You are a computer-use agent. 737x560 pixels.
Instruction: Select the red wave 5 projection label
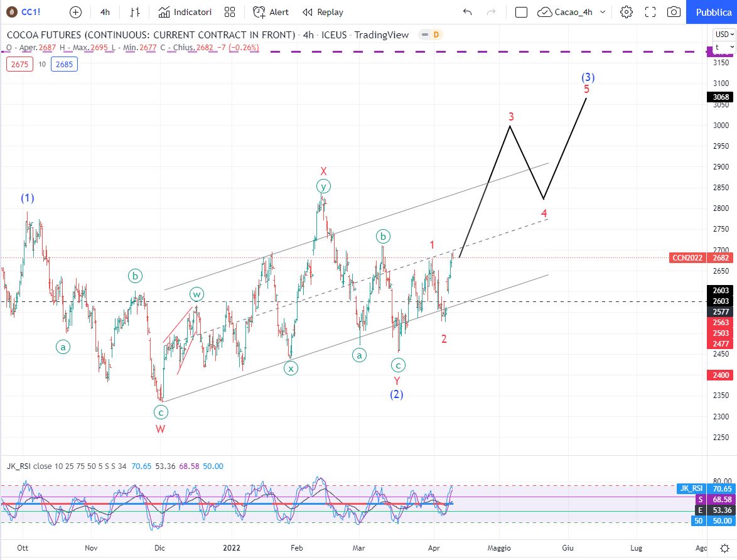[x=586, y=89]
